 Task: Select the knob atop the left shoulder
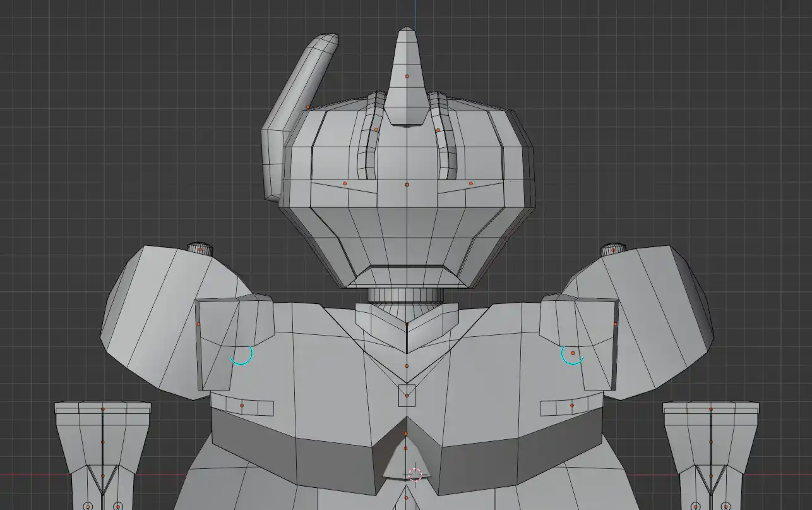[x=201, y=248]
